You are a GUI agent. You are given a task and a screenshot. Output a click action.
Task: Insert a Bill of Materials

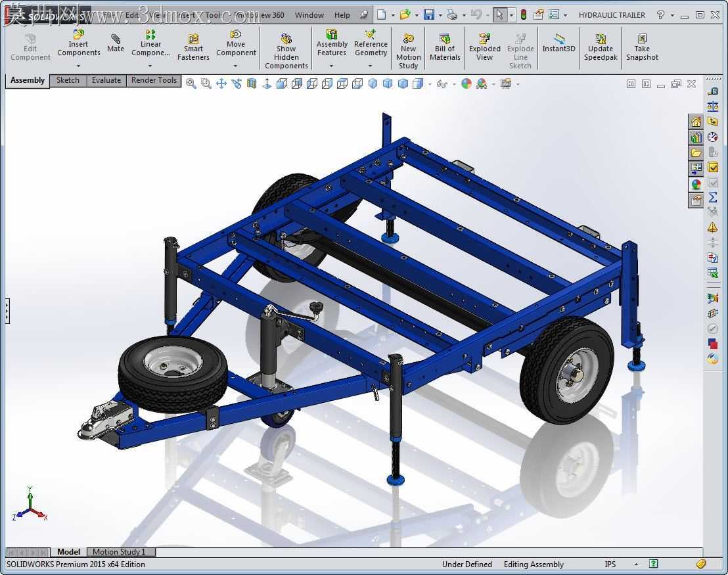click(445, 47)
